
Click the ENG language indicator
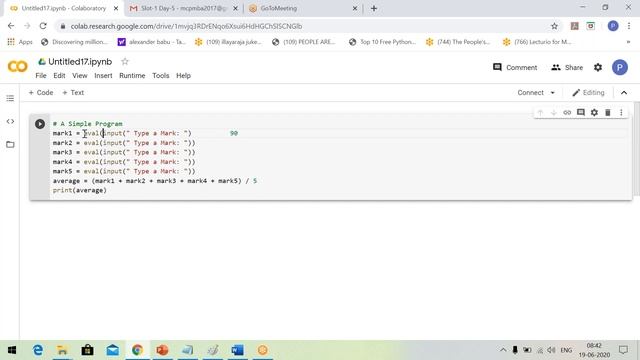click(566, 350)
